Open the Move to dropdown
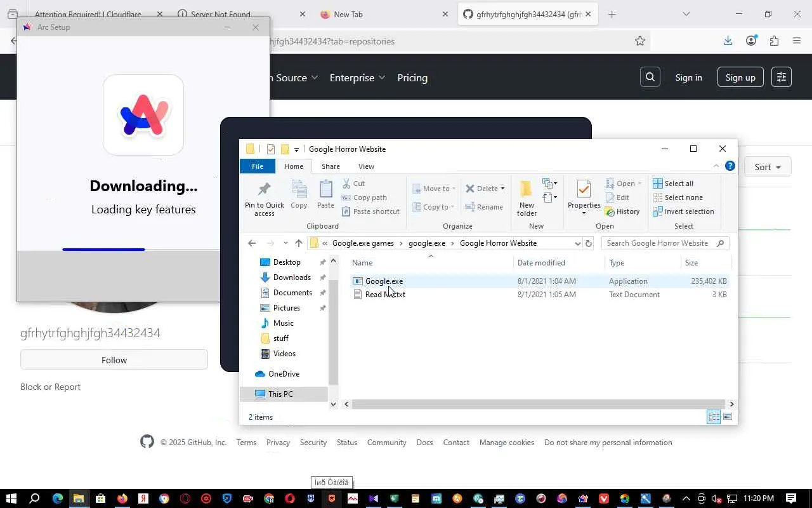 (x=434, y=189)
